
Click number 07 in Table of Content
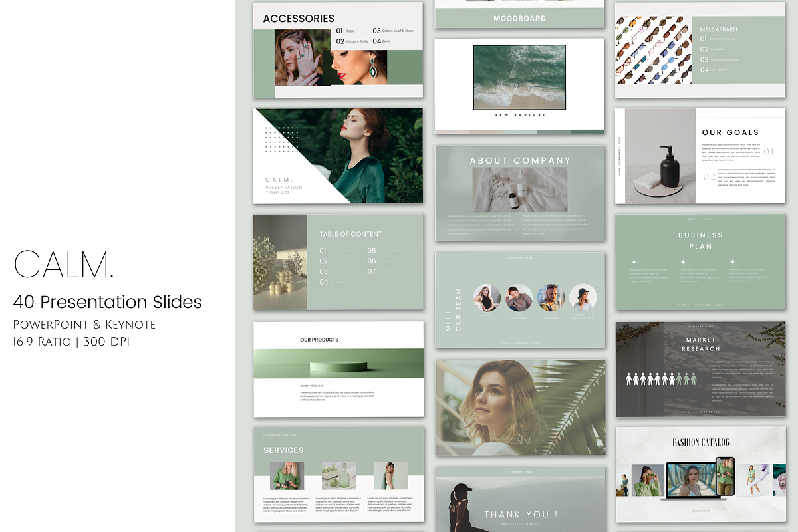372,271
